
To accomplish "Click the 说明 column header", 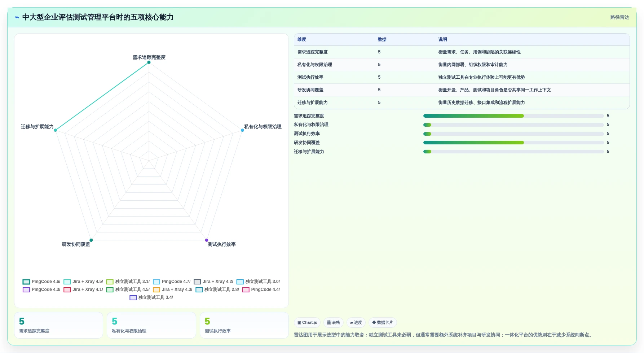I will (443, 39).
